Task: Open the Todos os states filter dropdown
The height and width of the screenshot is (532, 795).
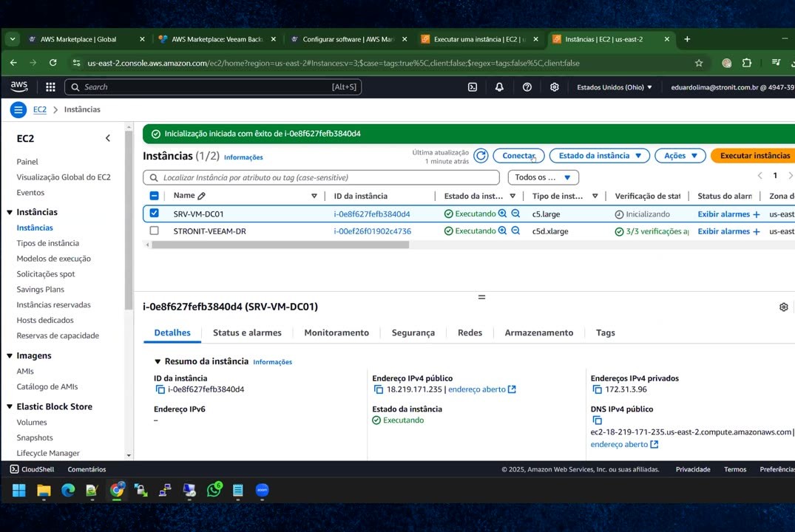Action: (543, 177)
